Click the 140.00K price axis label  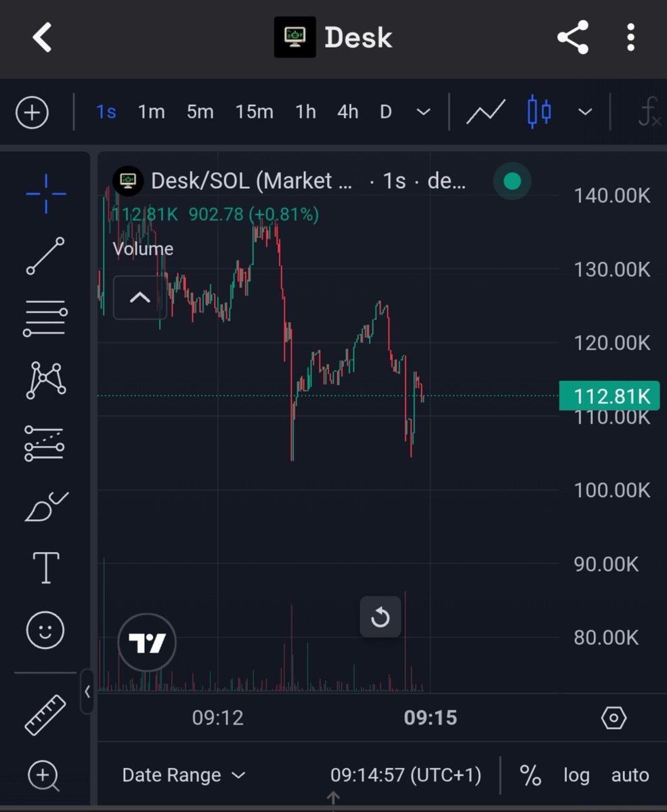612,196
